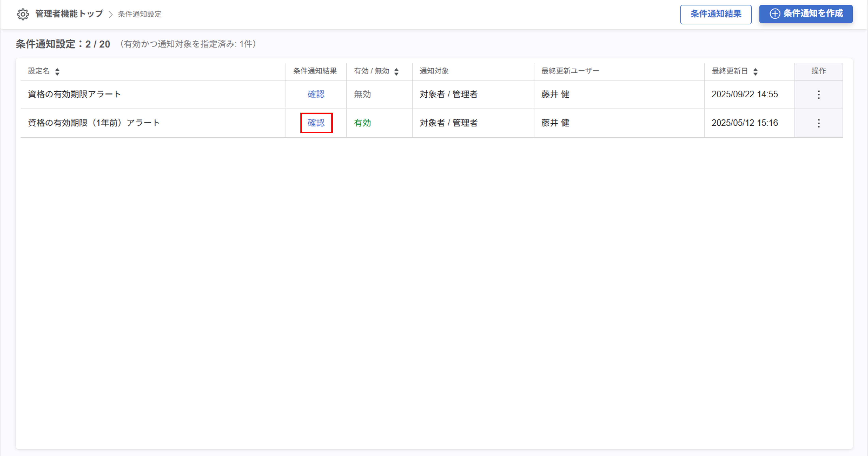Click the 条件通知結果 button
The image size is (868, 456).
pyautogui.click(x=715, y=14)
